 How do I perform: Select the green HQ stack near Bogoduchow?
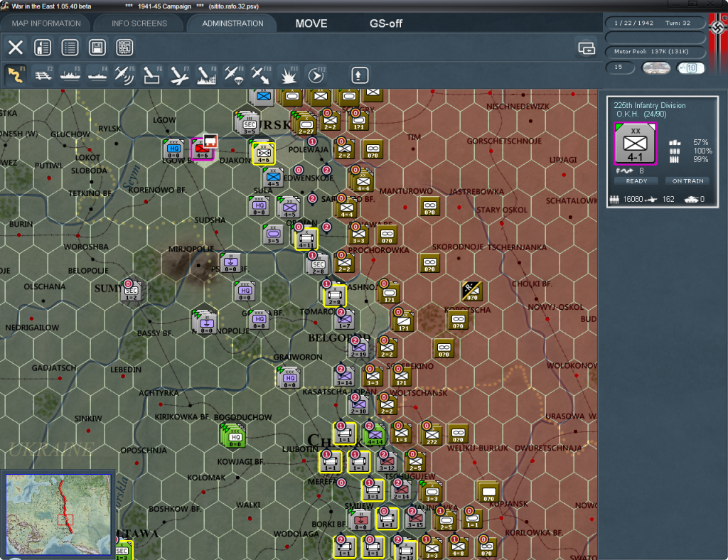click(233, 435)
